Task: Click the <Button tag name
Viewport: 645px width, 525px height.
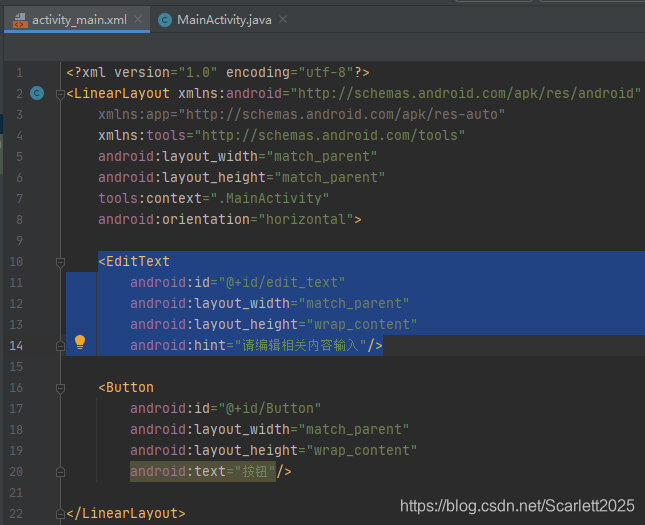Action: click(x=126, y=387)
